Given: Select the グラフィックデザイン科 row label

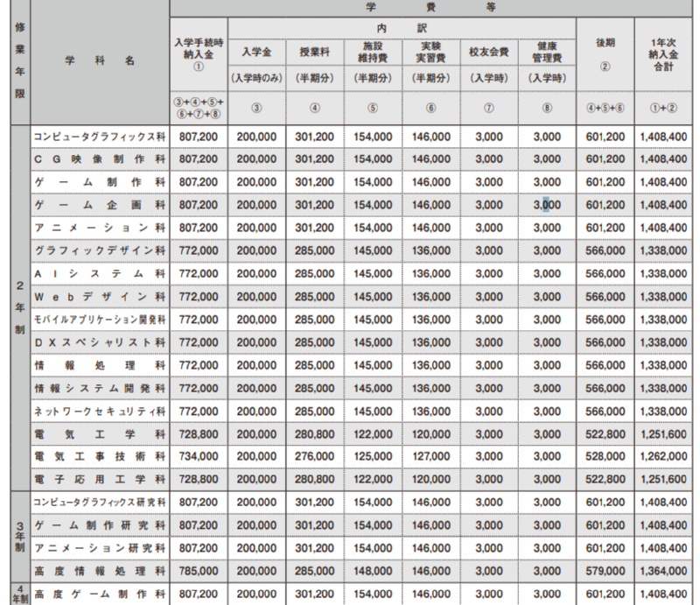Looking at the screenshot, I should (98, 250).
